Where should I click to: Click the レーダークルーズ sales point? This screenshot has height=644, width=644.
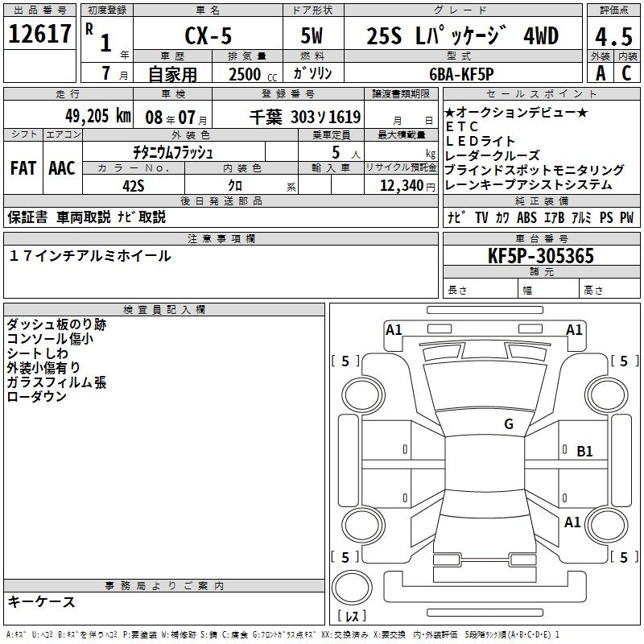(x=493, y=155)
